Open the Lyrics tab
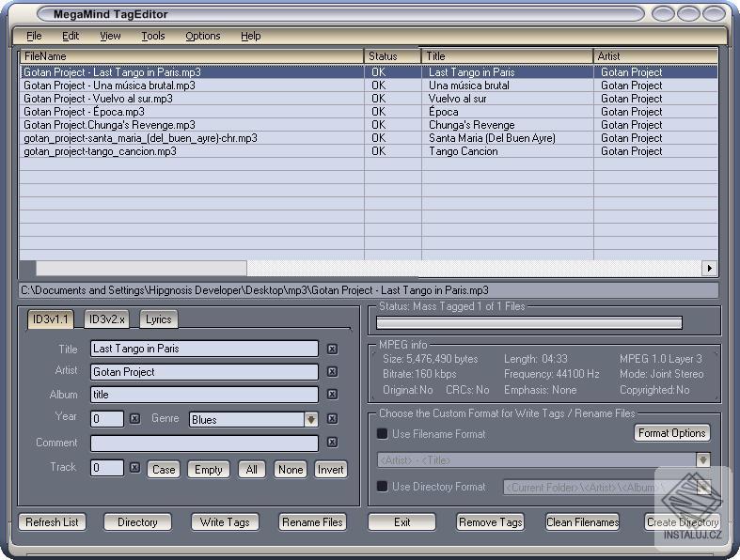 [x=158, y=319]
